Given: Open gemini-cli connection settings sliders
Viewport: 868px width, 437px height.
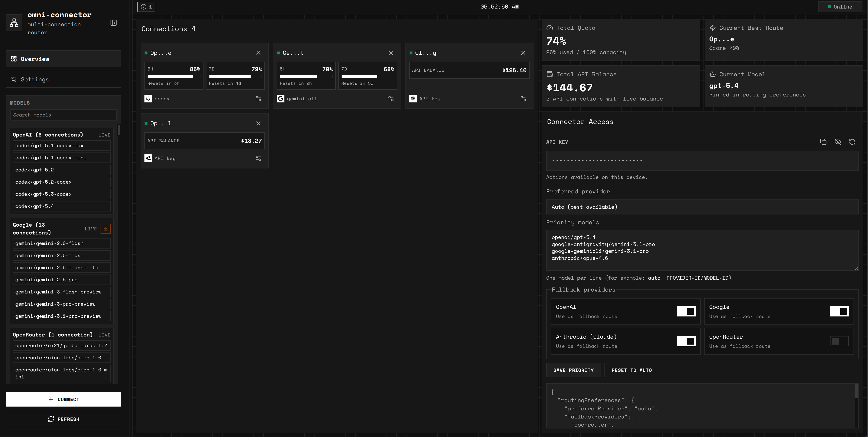Looking at the screenshot, I should click(391, 99).
